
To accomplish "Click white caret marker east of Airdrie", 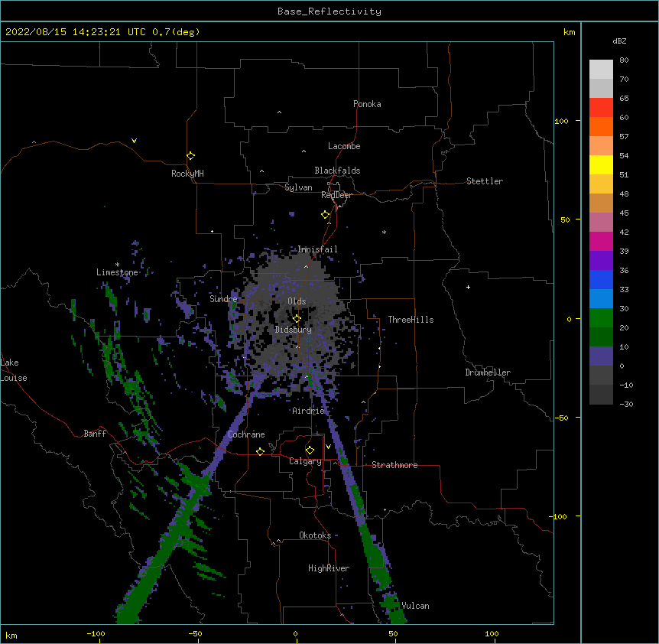I will [x=364, y=402].
